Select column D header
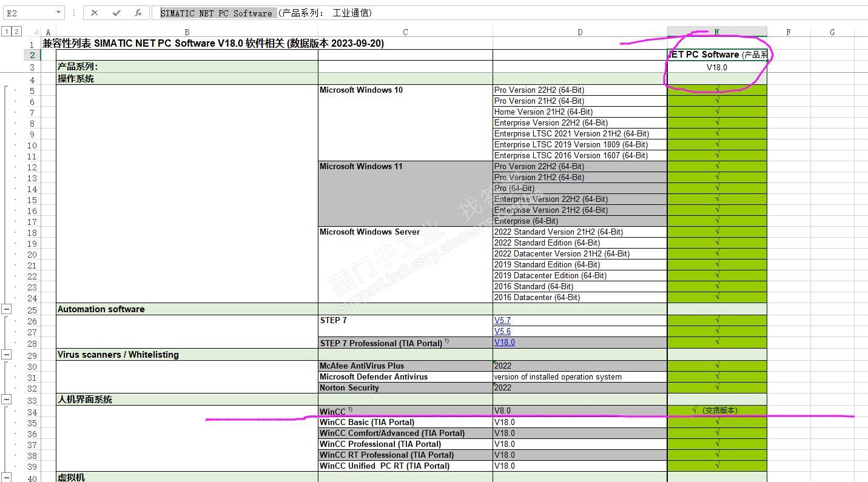Viewport: 868px width, 482px height. pyautogui.click(x=580, y=32)
